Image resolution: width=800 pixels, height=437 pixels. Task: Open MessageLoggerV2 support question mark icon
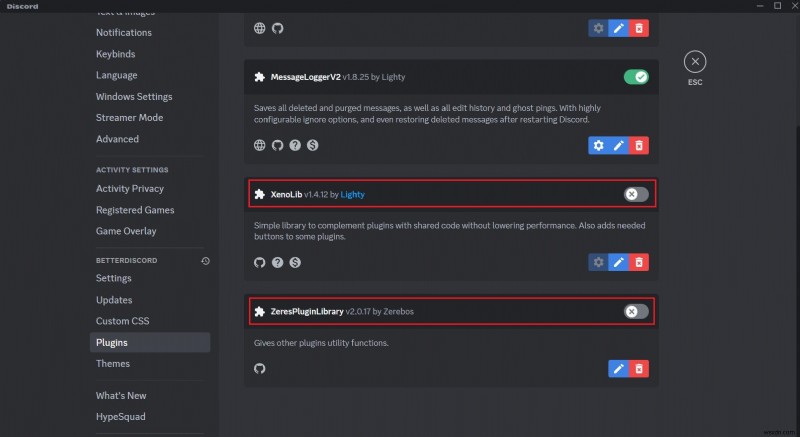295,145
